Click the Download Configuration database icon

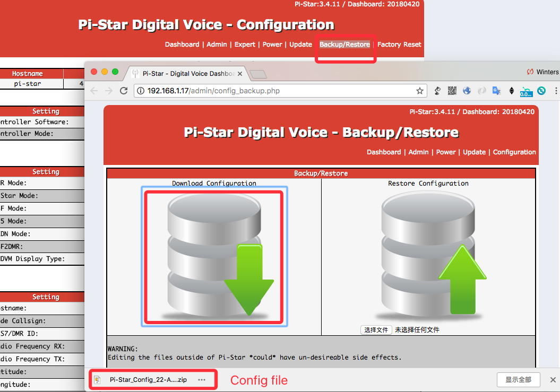214,256
